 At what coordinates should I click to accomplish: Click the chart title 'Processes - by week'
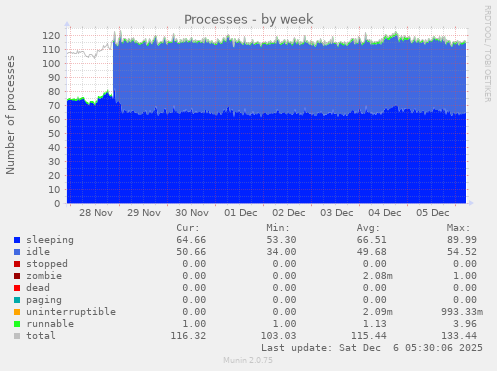tap(249, 19)
